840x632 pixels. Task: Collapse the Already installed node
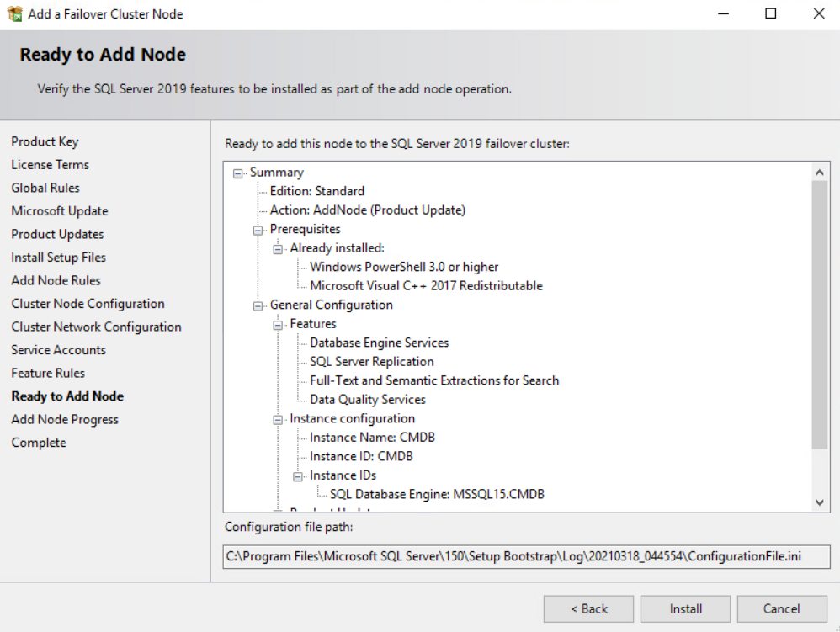(x=278, y=249)
